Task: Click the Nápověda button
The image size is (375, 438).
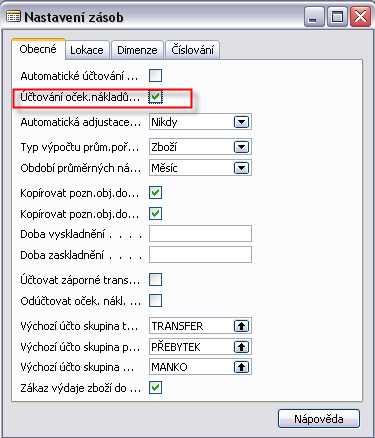Action: pos(319,419)
